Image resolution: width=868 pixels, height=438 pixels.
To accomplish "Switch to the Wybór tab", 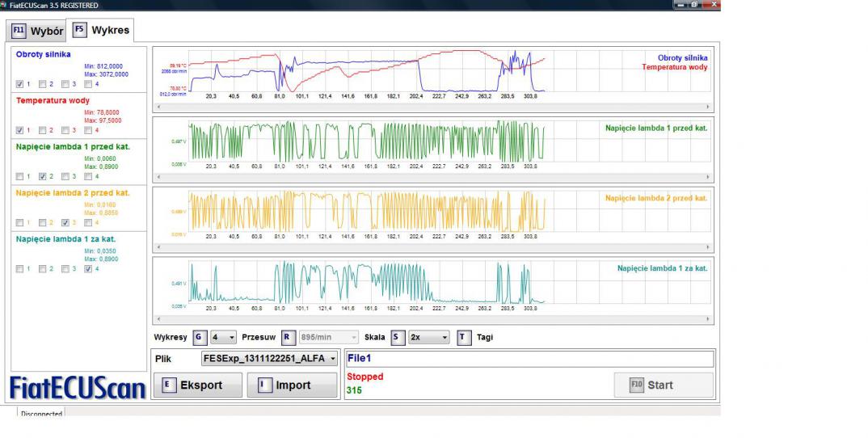I will coord(37,31).
